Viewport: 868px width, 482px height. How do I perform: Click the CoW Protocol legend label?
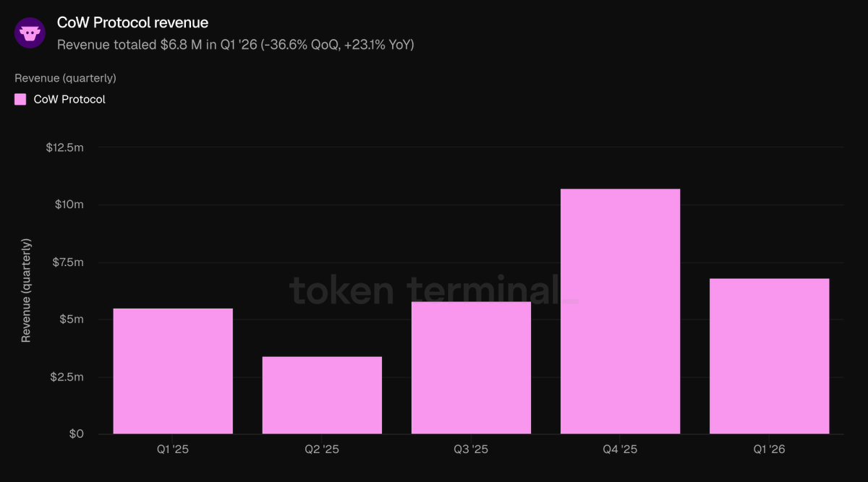coord(69,99)
